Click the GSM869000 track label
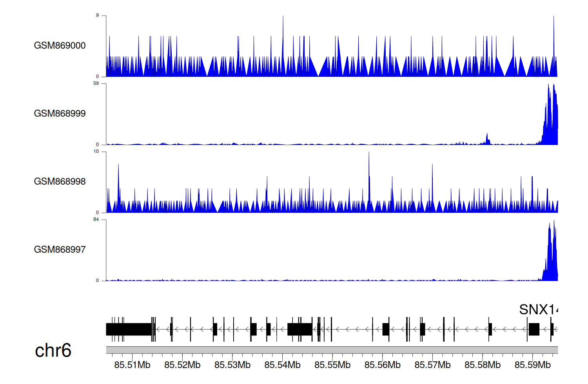Viewport: 588px width, 384px height. coord(60,45)
